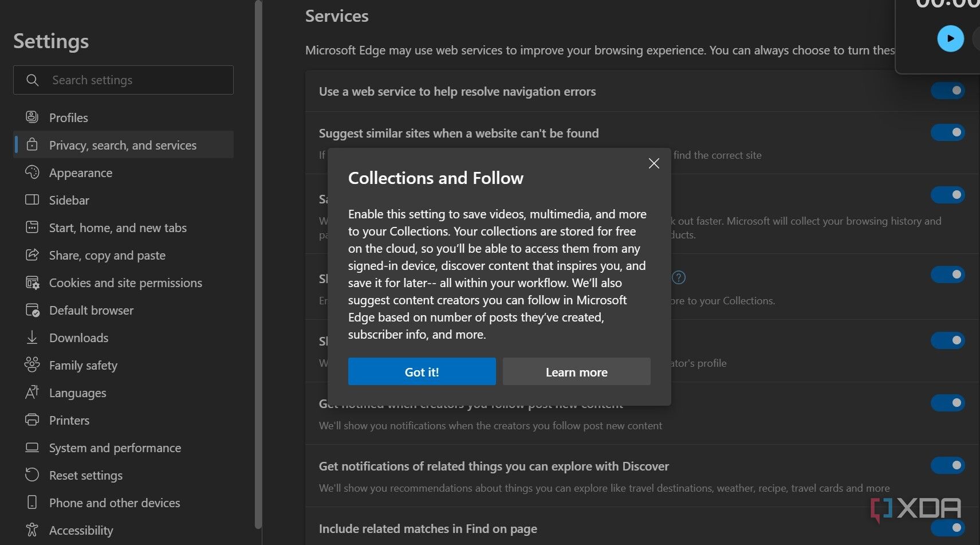Click the Default browser shield icon

point(32,310)
